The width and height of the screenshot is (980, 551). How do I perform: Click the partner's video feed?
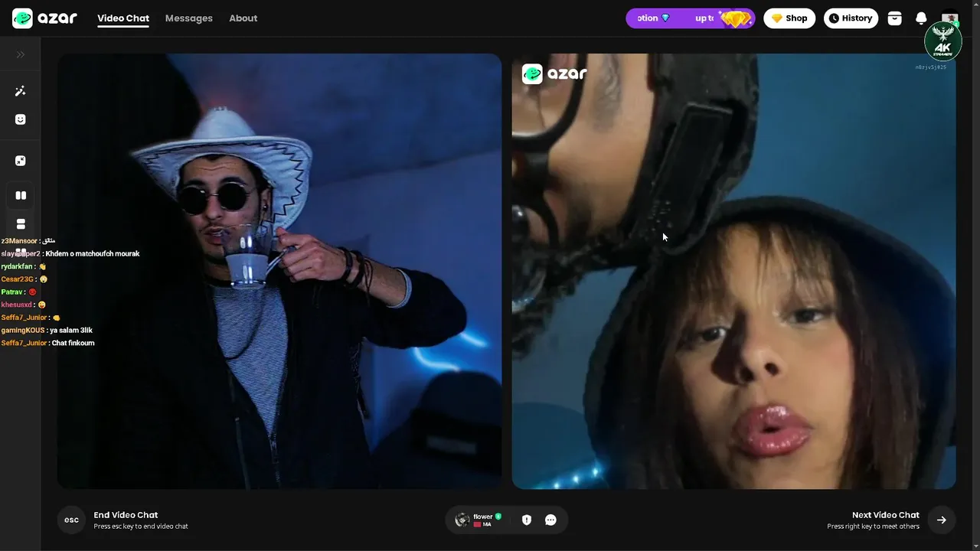coord(733,271)
